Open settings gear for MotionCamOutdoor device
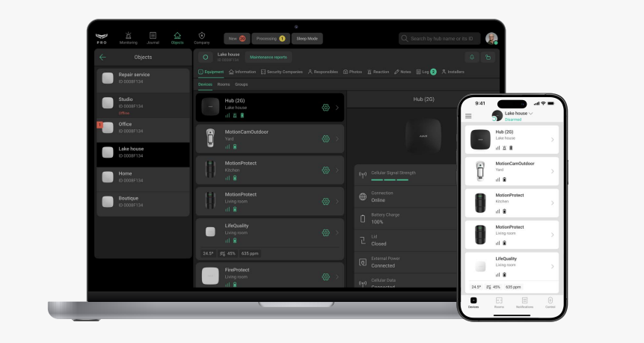644x343 pixels. [x=325, y=139]
